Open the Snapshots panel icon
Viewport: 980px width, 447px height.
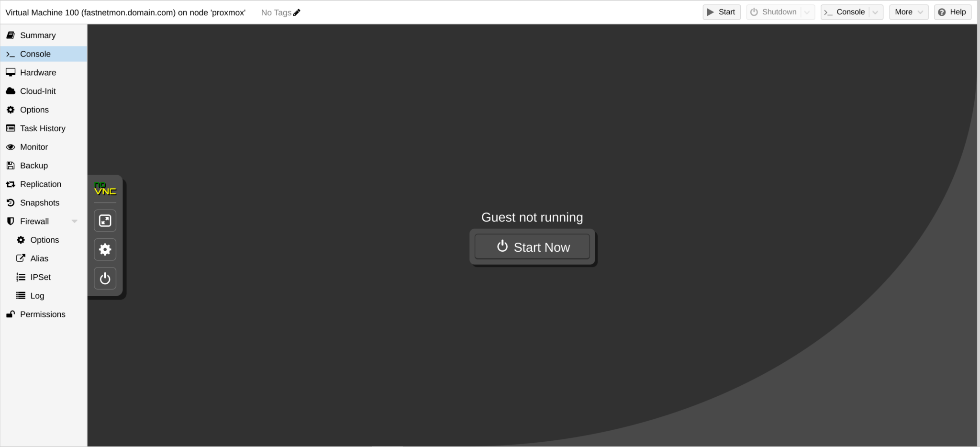[x=11, y=202]
